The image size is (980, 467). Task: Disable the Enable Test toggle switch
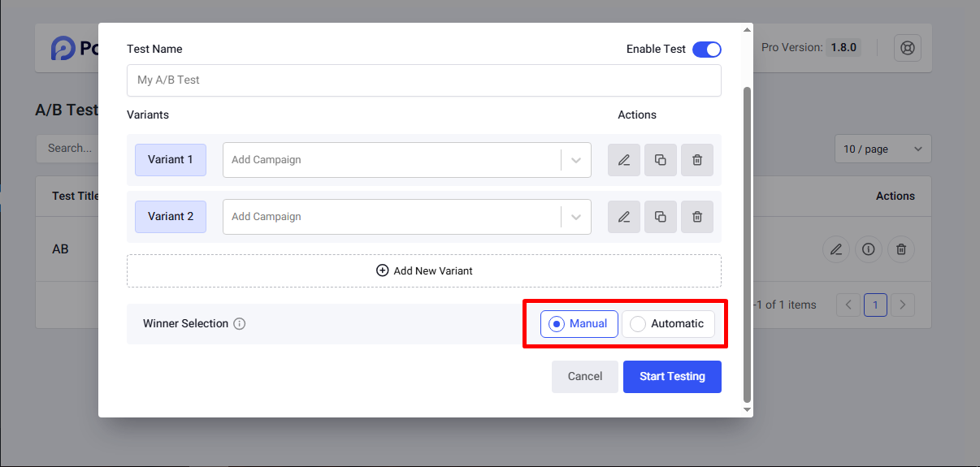click(706, 50)
